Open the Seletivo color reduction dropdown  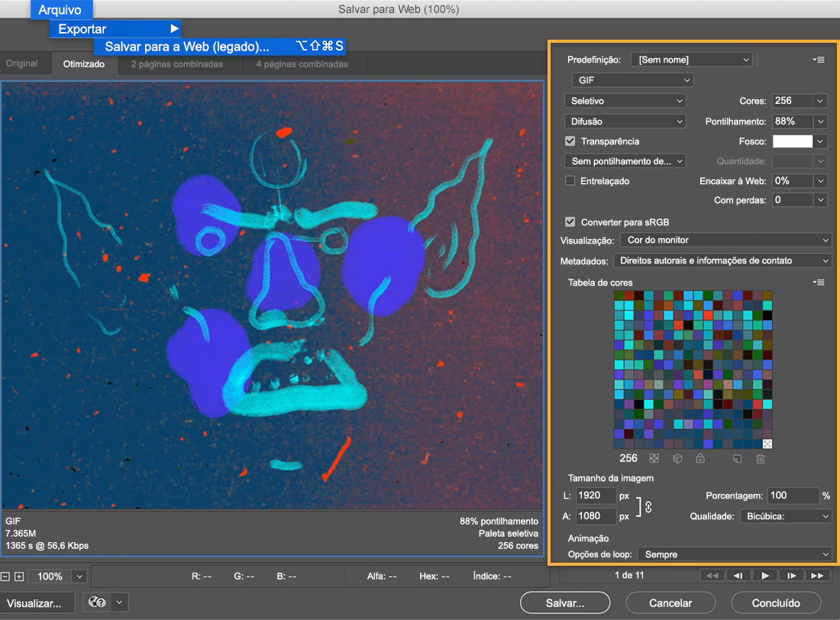(x=625, y=101)
